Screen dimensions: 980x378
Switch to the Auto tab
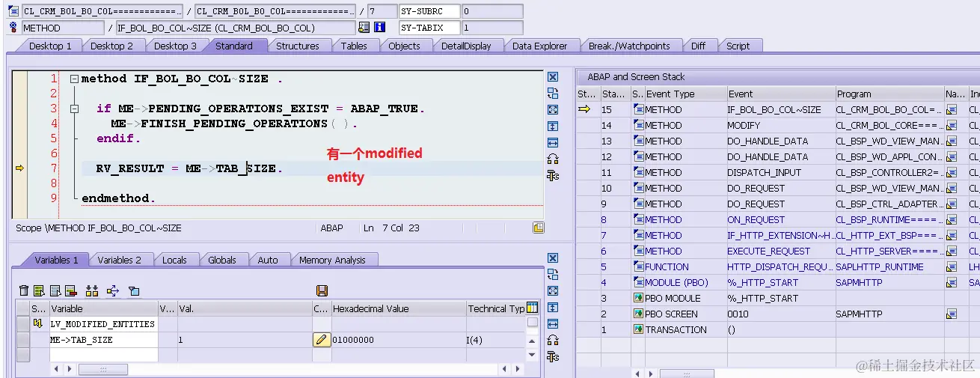tap(268, 260)
